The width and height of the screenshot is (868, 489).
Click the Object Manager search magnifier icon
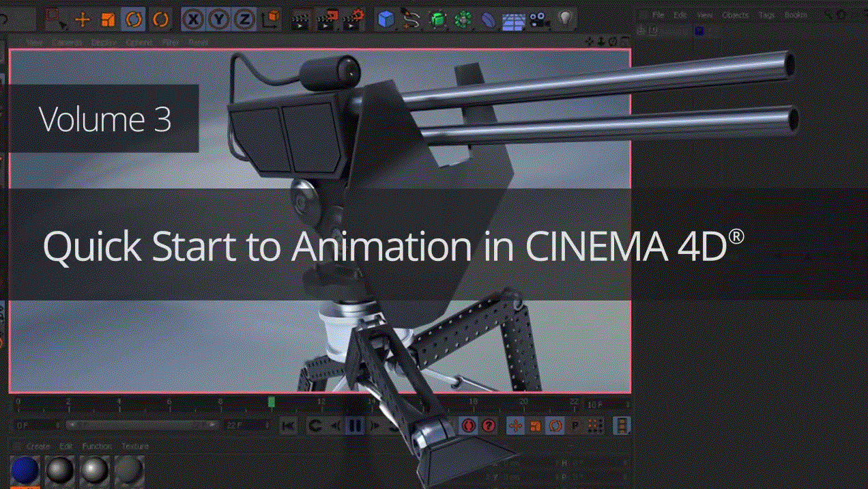(829, 14)
